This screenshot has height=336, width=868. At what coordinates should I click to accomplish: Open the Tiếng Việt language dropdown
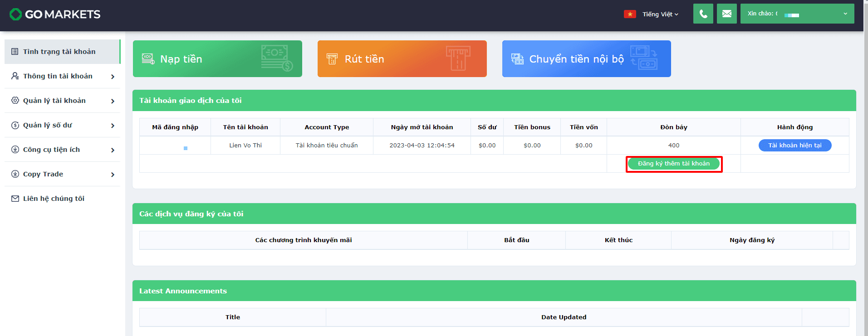[660, 14]
